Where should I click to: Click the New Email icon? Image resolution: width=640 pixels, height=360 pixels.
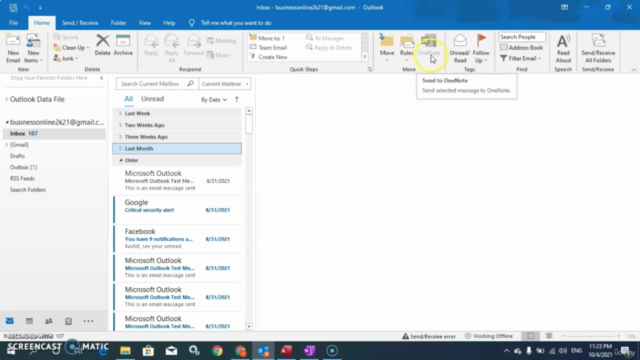(13, 41)
